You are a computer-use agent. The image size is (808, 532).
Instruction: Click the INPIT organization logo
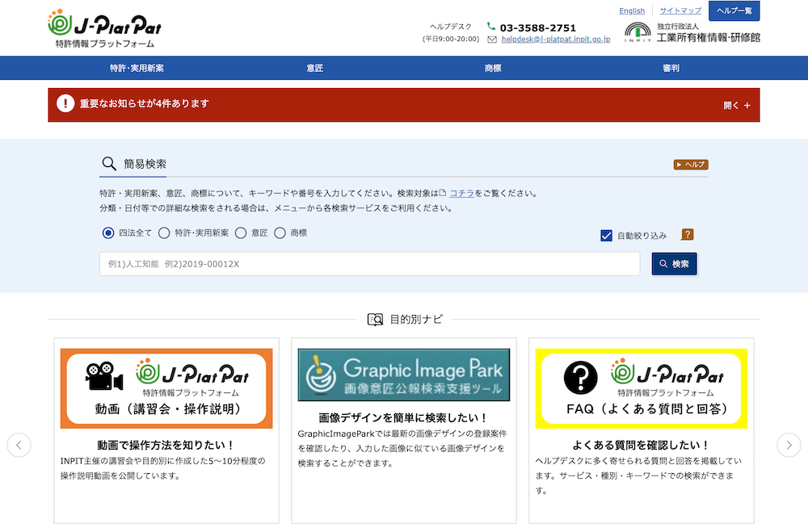(x=638, y=31)
